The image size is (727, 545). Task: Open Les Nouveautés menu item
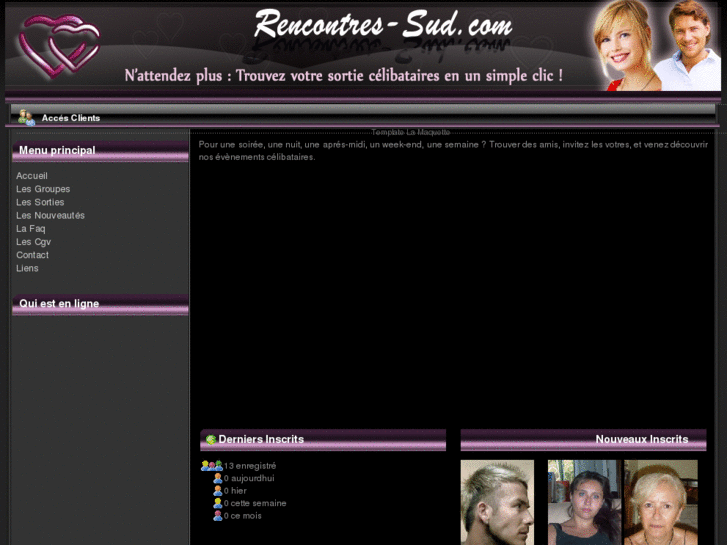point(50,215)
